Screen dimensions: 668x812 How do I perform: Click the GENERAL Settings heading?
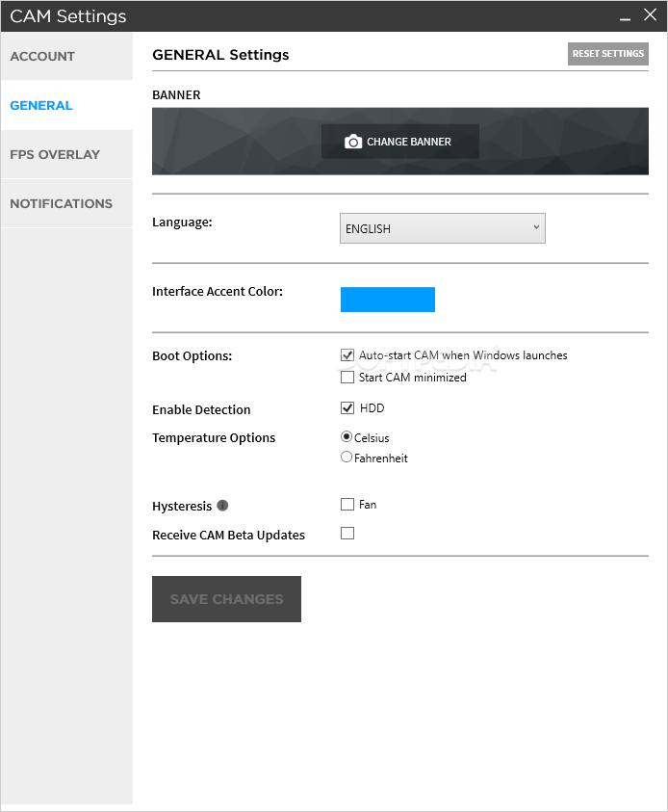point(220,55)
